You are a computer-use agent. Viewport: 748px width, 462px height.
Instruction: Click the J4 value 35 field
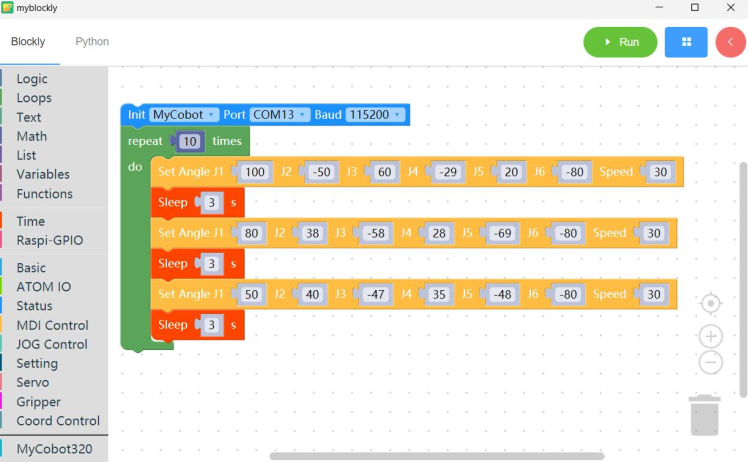439,294
